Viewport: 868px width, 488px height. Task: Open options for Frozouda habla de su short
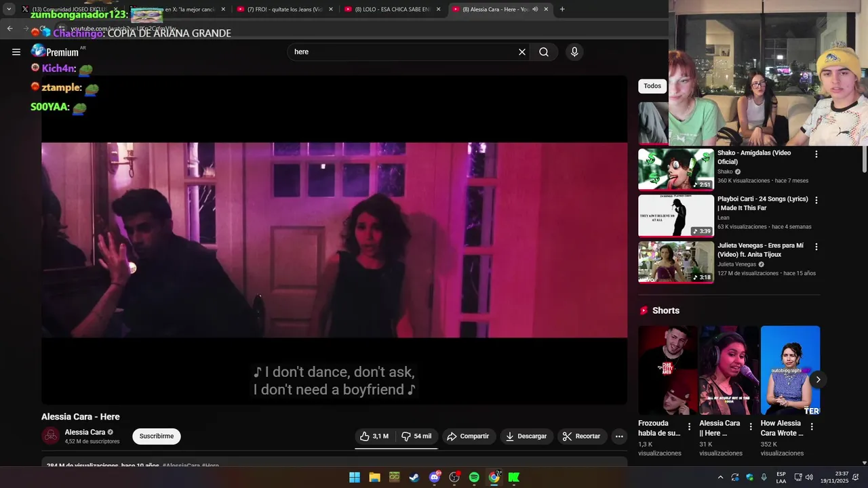click(689, 426)
